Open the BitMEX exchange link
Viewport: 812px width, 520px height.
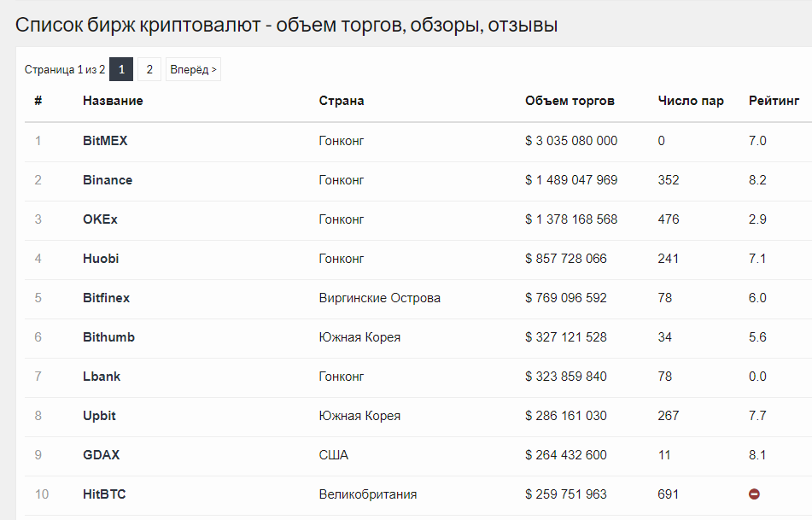point(105,141)
